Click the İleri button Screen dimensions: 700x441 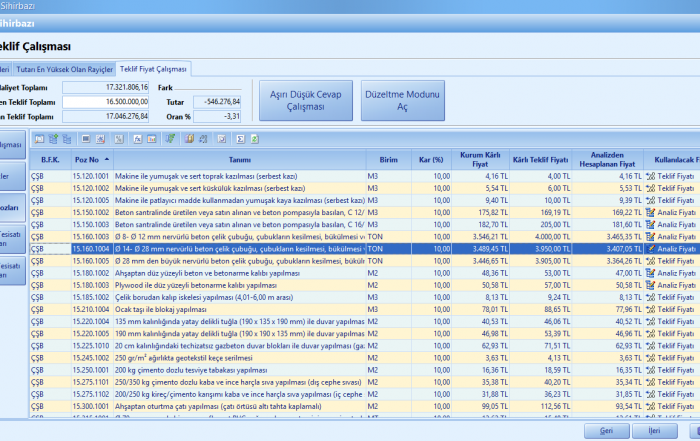[x=655, y=429]
